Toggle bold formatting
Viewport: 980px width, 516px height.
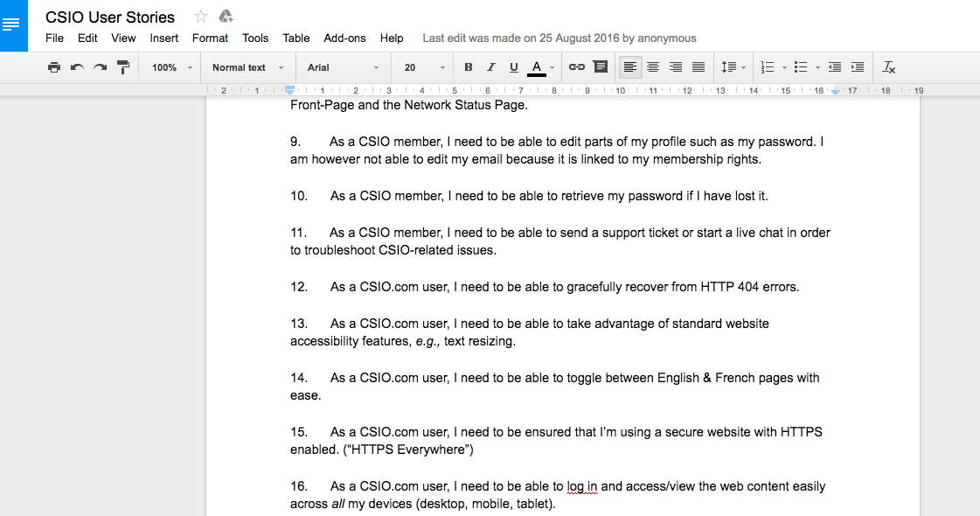point(468,67)
